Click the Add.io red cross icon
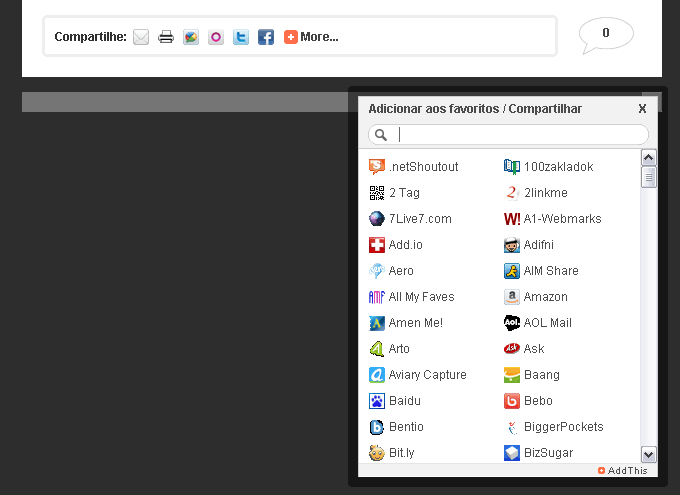This screenshot has height=495, width=680. pyautogui.click(x=376, y=244)
